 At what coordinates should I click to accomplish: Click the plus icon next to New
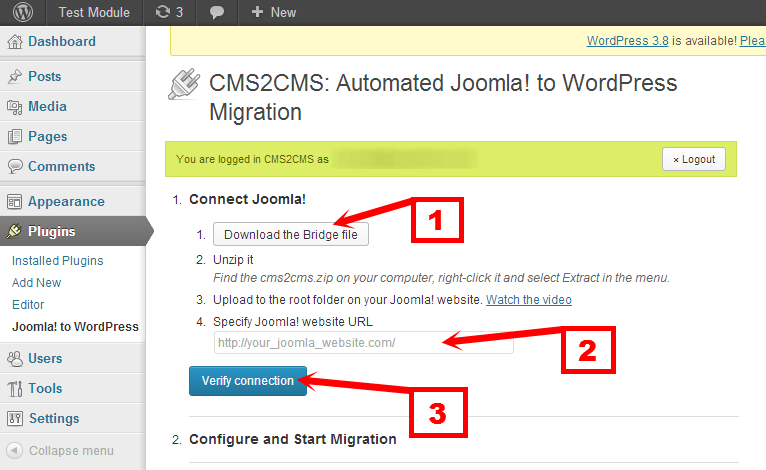(x=257, y=12)
